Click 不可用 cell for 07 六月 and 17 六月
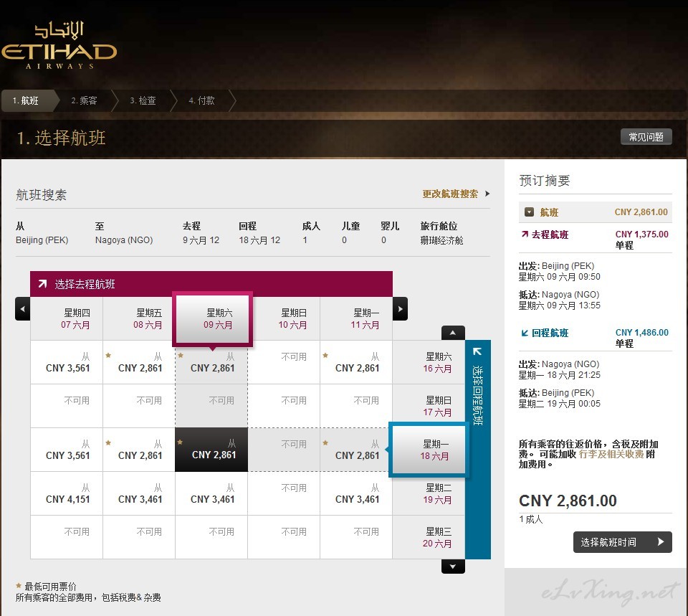 67,406
